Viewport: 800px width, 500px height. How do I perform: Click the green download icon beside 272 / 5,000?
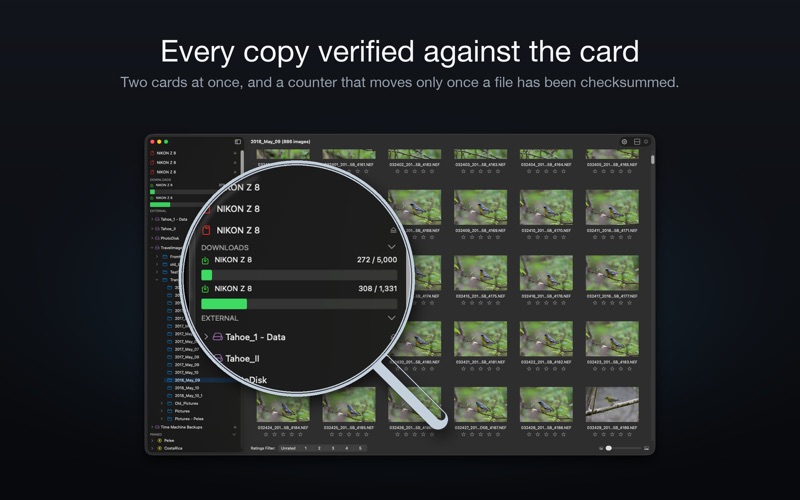click(205, 260)
